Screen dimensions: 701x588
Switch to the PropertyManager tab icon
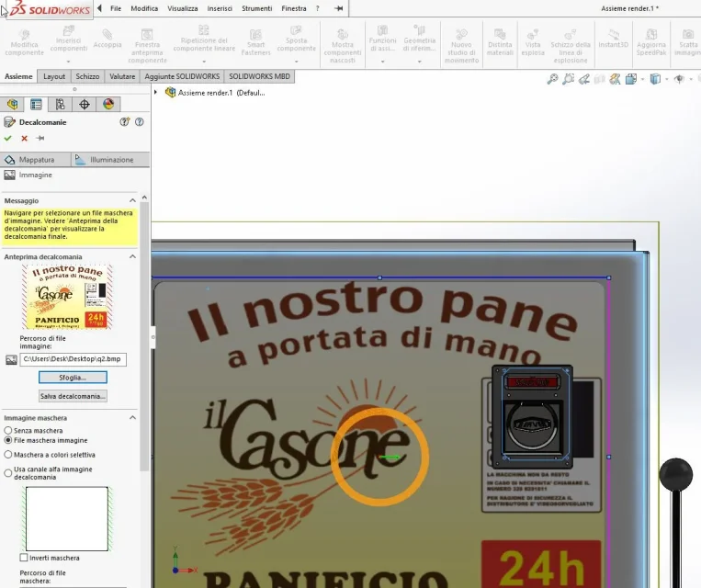click(36, 104)
